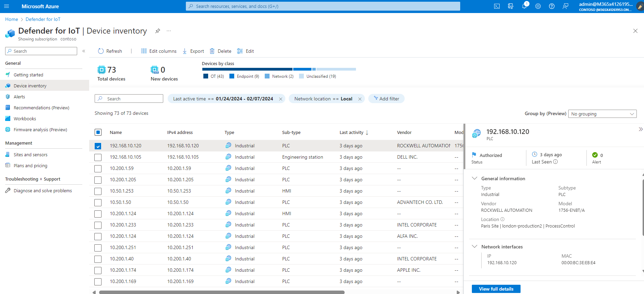
Task: Click the Last activity sort arrow
Action: click(x=367, y=133)
